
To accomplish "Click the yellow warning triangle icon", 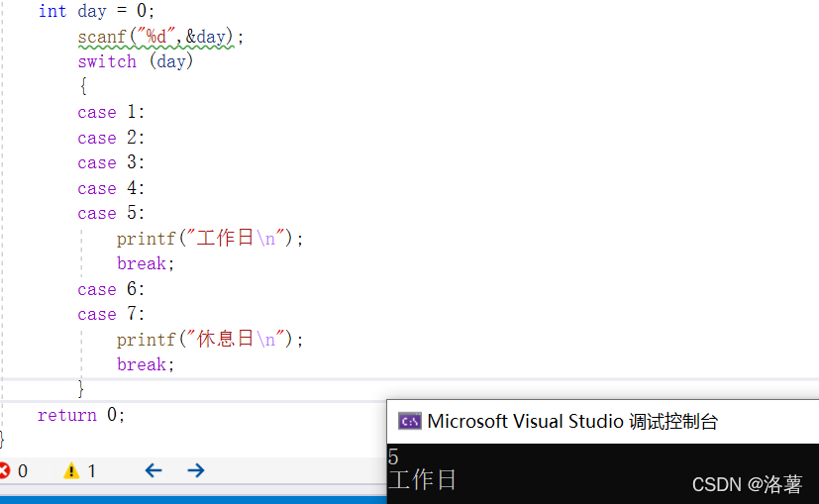I will (x=71, y=470).
